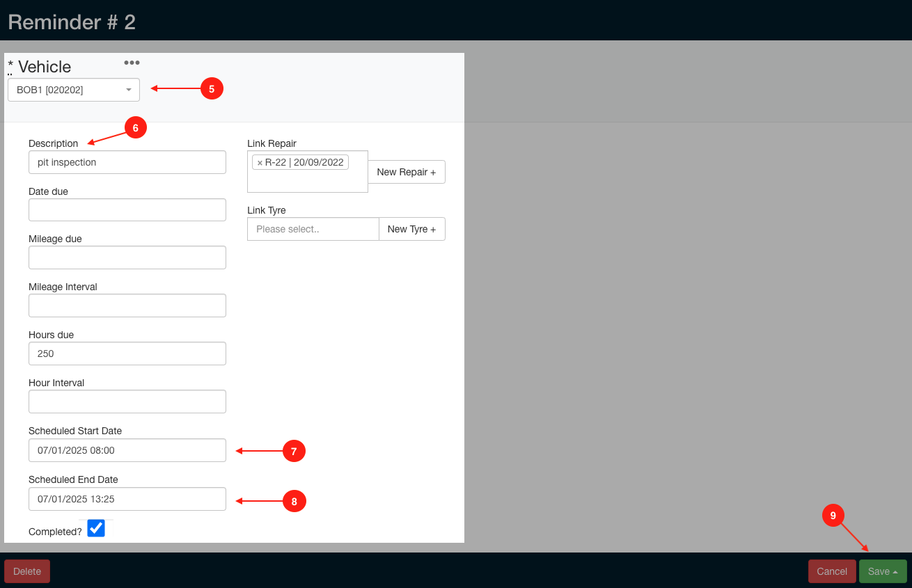Click the Mileage Interval label

pyautogui.click(x=63, y=287)
